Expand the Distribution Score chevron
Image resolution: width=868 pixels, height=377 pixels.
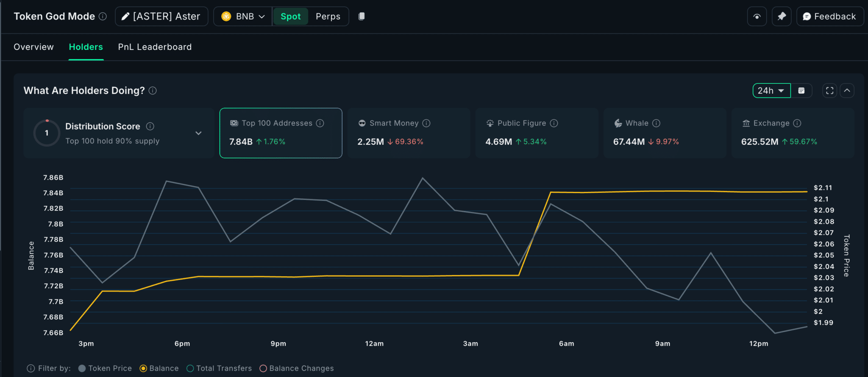198,133
